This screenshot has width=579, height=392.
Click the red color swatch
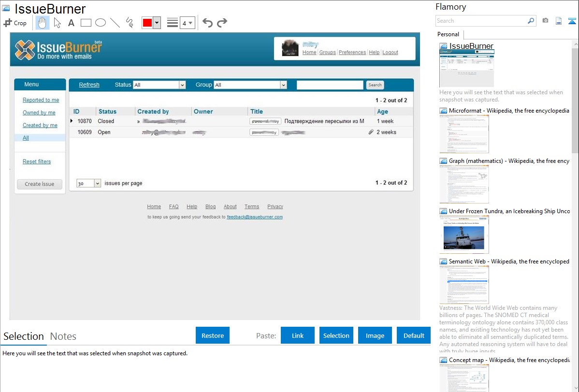click(x=147, y=23)
